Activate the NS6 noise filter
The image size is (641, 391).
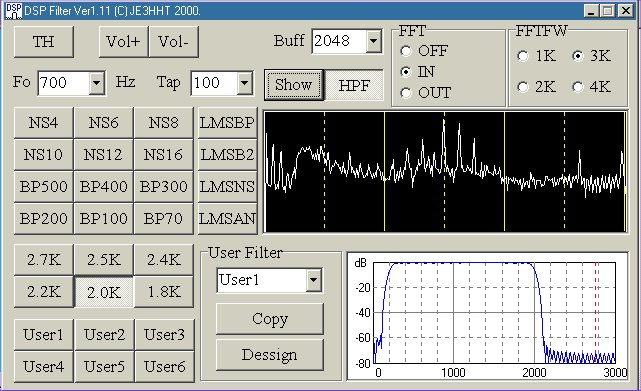tap(103, 123)
